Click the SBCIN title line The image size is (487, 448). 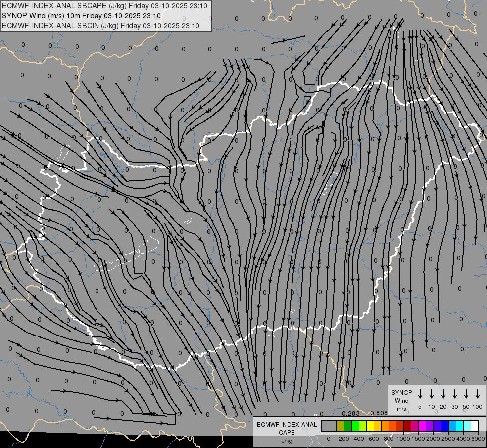(100, 26)
